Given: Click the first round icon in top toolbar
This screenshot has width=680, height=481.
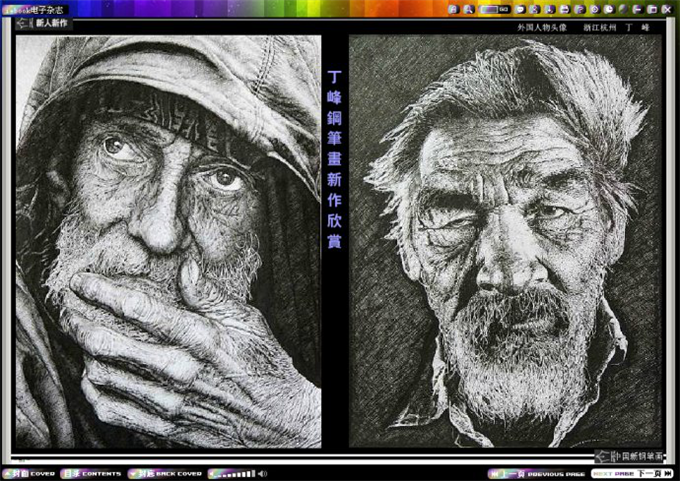Looking at the screenshot, I should point(454,9).
